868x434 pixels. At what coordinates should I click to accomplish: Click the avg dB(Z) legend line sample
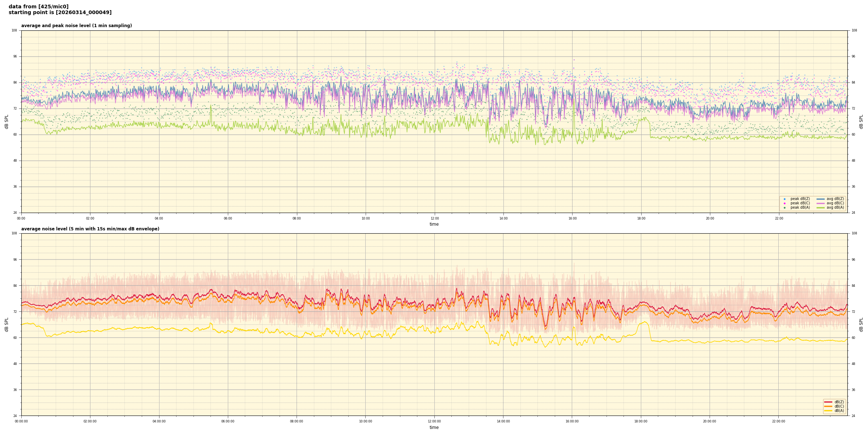tap(821, 199)
